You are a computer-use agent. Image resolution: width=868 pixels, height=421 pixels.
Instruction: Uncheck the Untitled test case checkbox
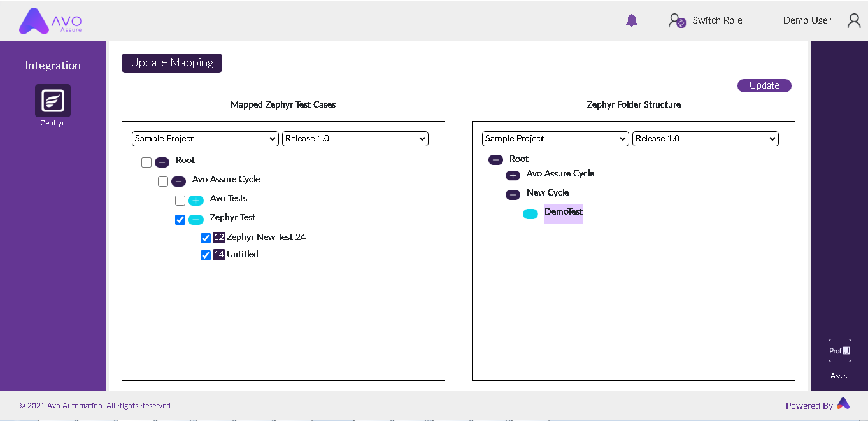point(206,255)
